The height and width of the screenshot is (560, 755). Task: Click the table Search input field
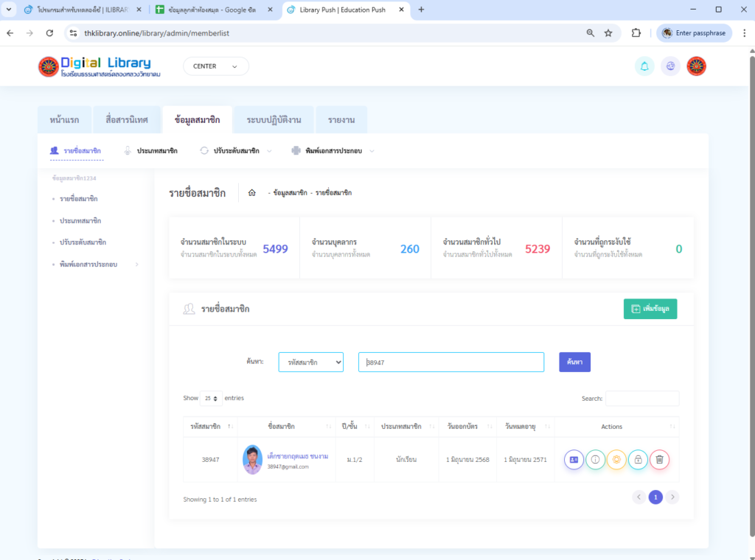[x=641, y=399]
